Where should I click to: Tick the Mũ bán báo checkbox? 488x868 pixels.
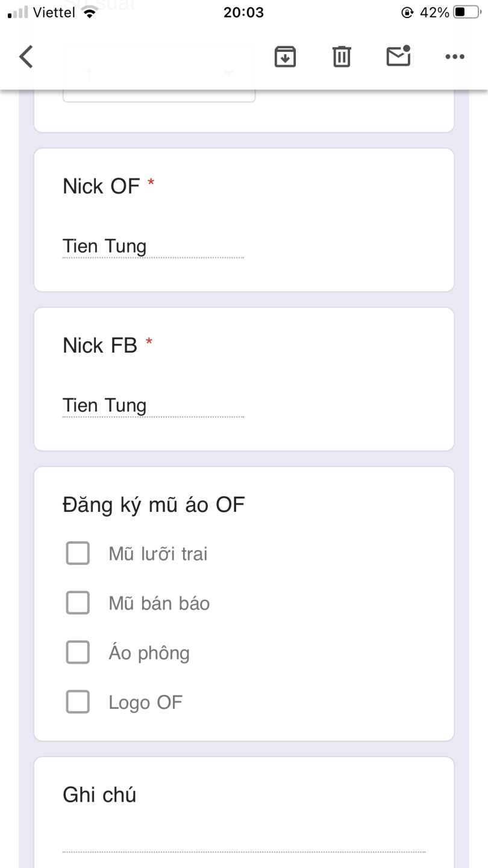coord(78,602)
